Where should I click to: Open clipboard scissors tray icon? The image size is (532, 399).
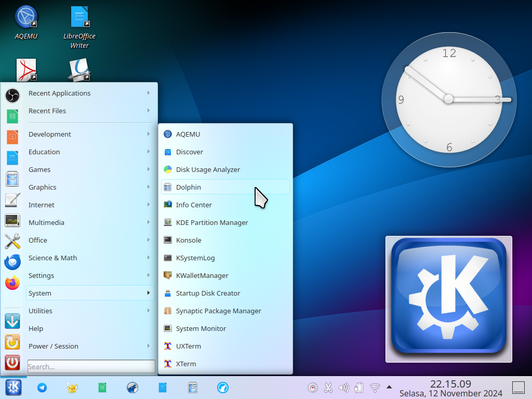(x=328, y=388)
